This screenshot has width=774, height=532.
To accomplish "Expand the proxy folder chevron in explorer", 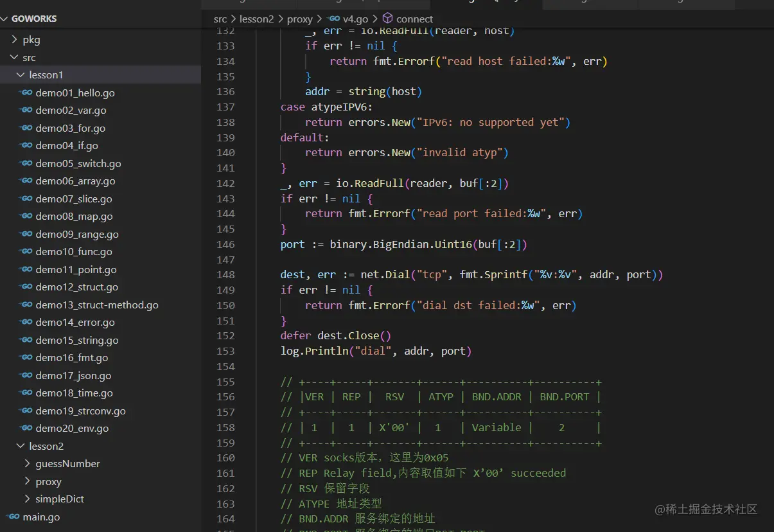I will [27, 481].
